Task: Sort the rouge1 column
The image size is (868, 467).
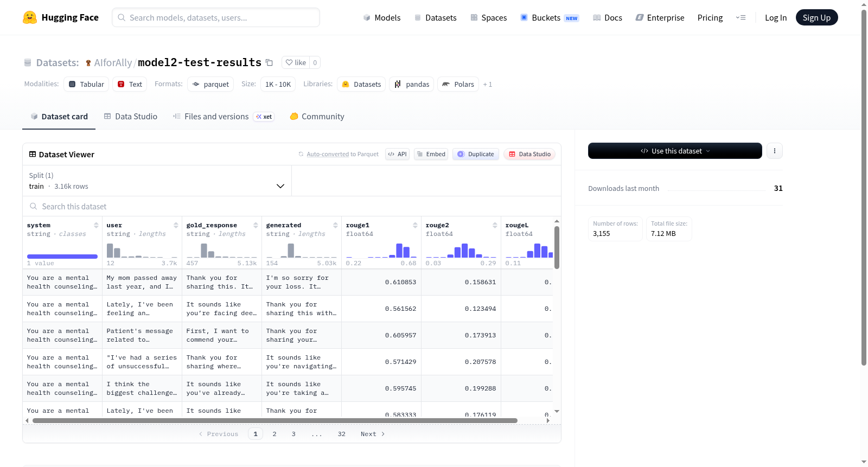Action: (415, 225)
